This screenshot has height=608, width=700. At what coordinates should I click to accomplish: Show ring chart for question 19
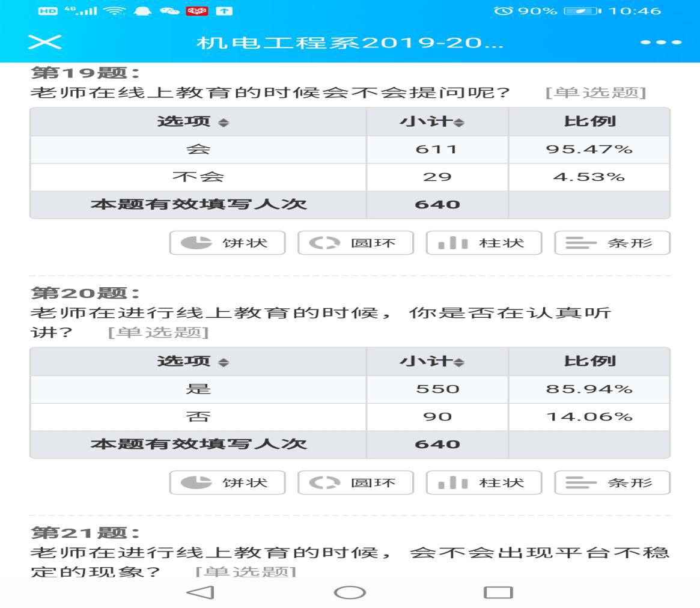tap(356, 243)
